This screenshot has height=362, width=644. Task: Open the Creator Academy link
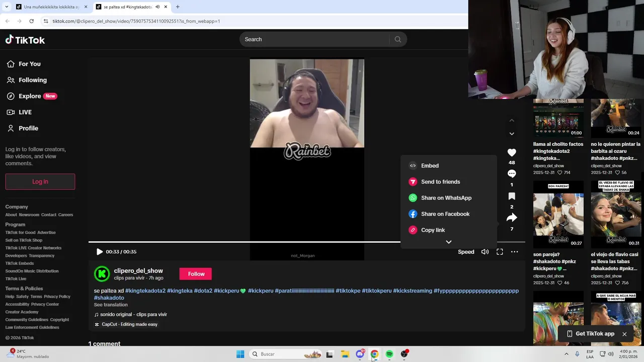click(x=22, y=312)
